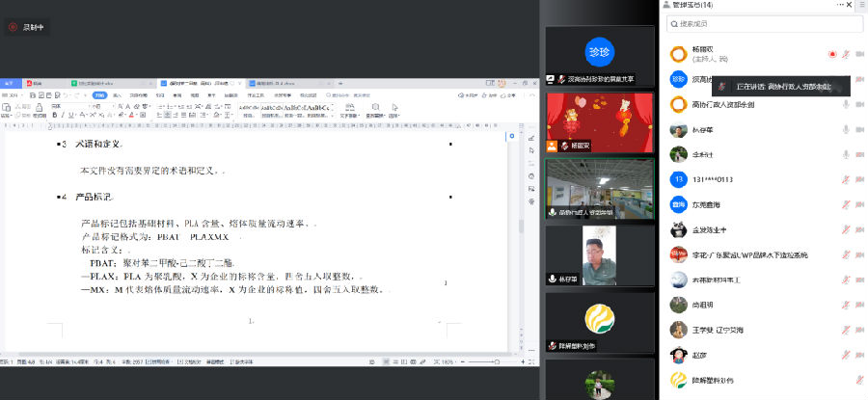Image resolution: width=868 pixels, height=400 pixels.
Task: Click the office camera video tile
Action: [x=600, y=189]
